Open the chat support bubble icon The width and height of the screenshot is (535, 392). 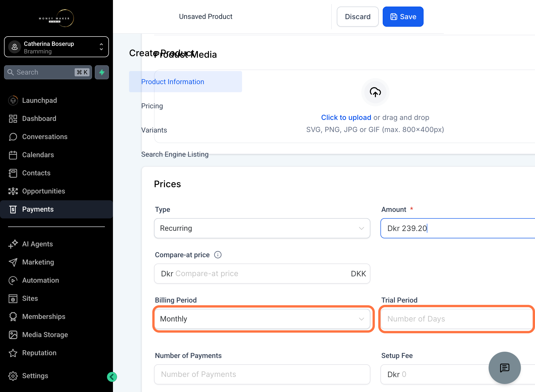tap(504, 368)
